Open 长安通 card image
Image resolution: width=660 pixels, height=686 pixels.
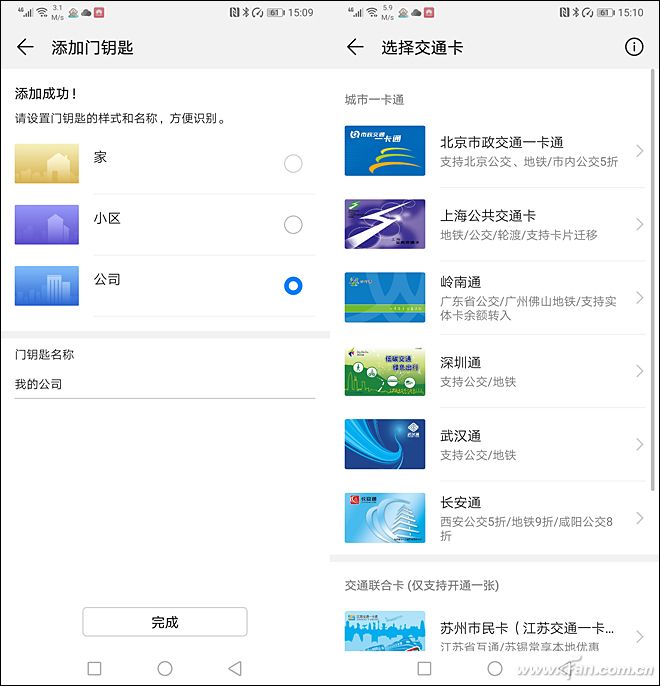(385, 518)
